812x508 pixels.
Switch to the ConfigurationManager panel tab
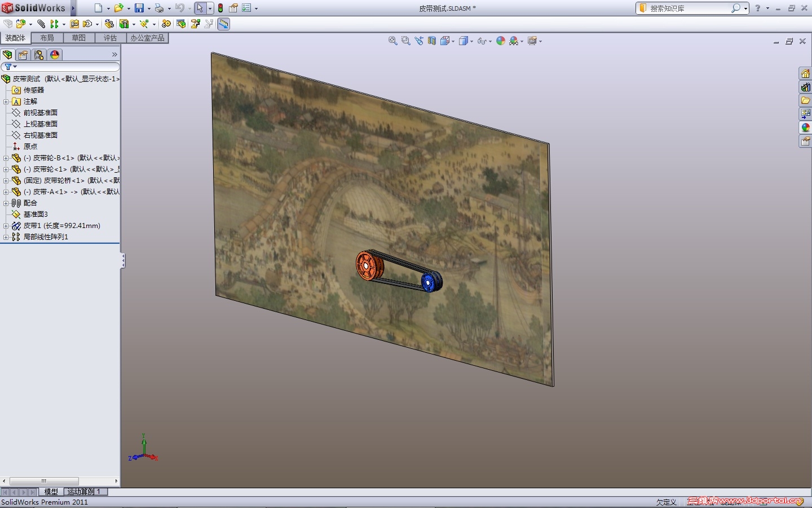(x=39, y=55)
